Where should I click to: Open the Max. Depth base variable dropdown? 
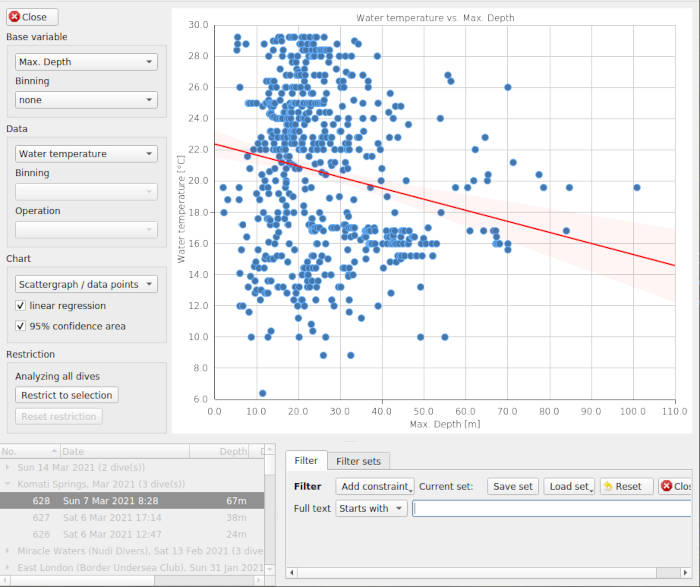87,62
